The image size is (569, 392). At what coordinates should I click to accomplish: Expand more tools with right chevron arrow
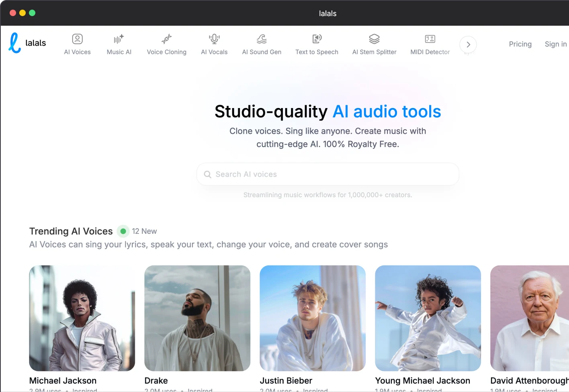pyautogui.click(x=468, y=45)
